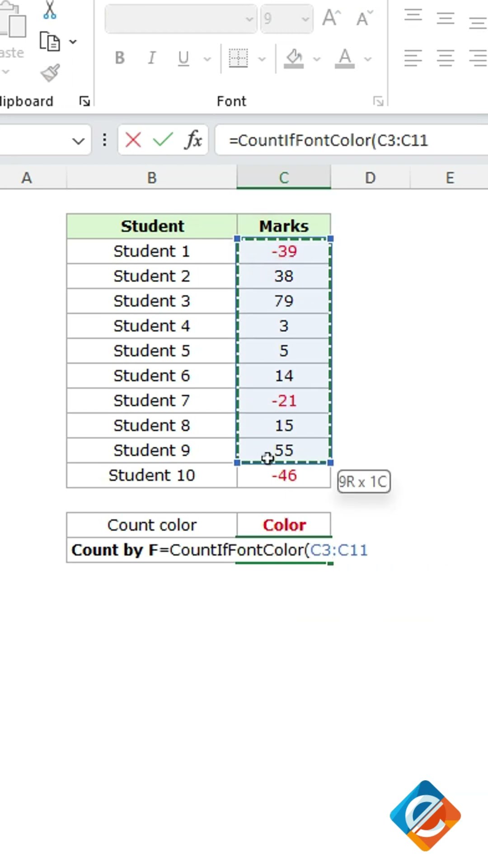Viewport: 488px width, 868px height.
Task: Expand the Borders dropdown arrow
Action: (x=262, y=59)
